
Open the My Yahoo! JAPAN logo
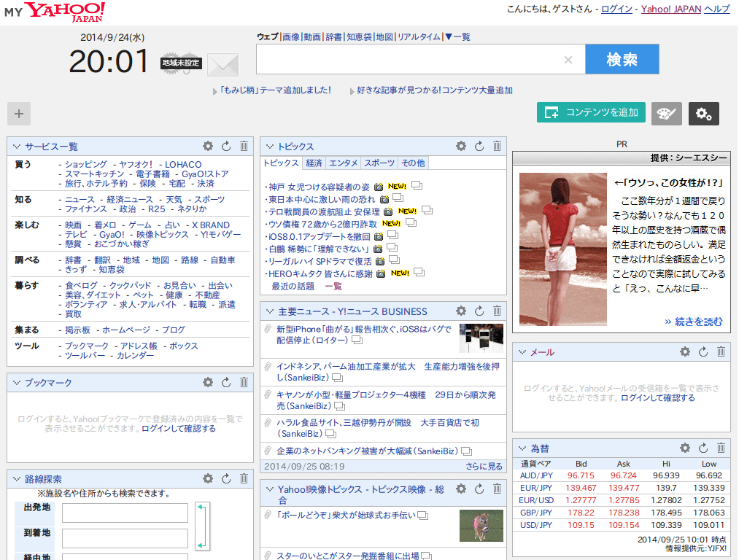point(55,12)
